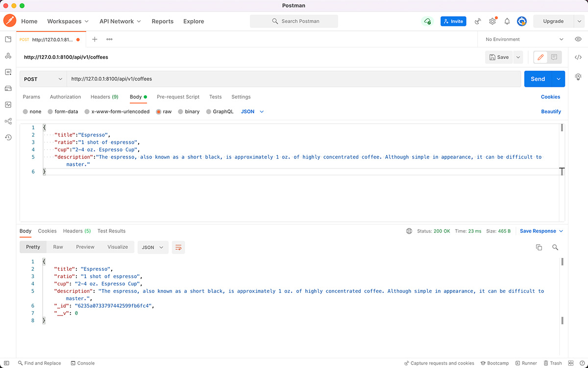Open the Monitors sidebar icon

tap(8, 105)
